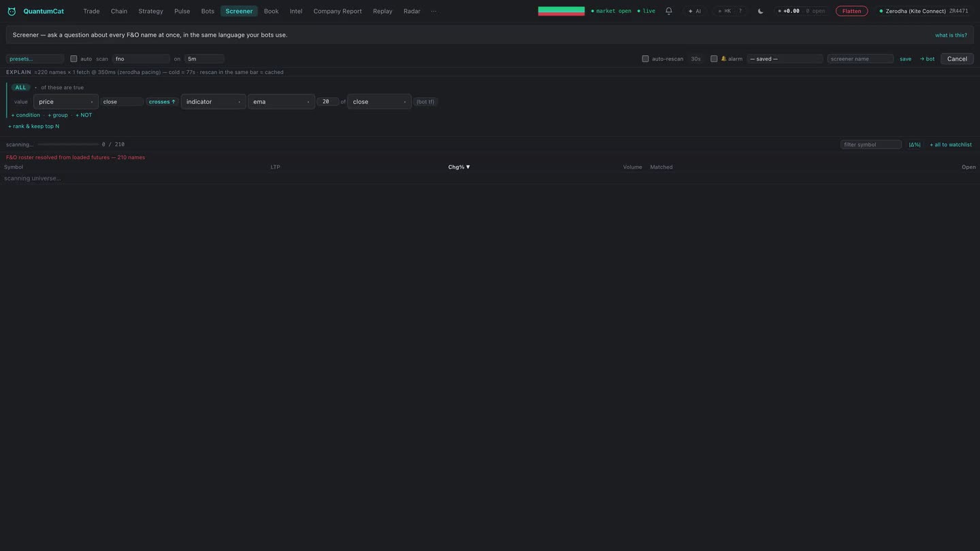Open the more navigation ellipsis menu
This screenshot has width=980, height=551.
[434, 11]
